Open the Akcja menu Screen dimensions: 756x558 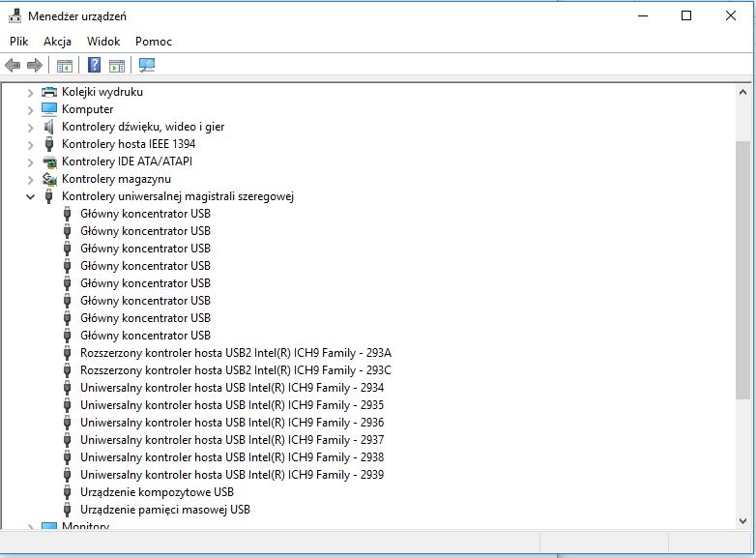point(57,42)
